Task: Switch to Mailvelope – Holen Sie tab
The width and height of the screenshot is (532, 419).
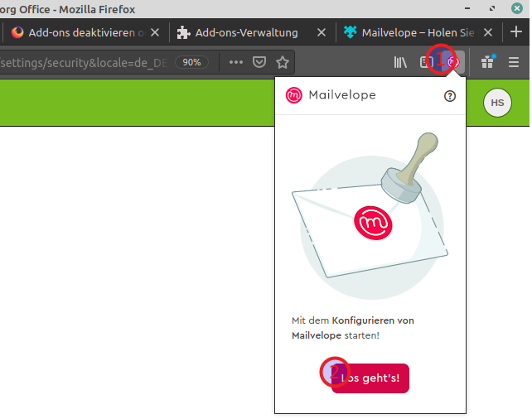Action: click(x=418, y=32)
